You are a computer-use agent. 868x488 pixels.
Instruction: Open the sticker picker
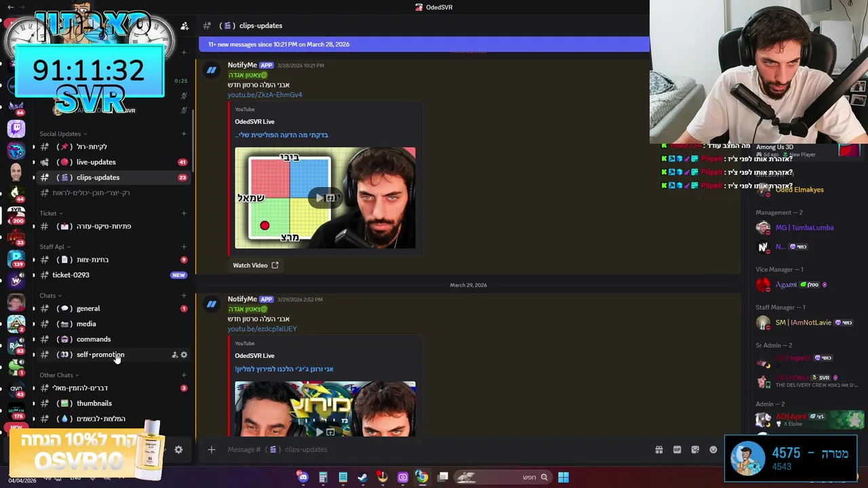tap(695, 449)
